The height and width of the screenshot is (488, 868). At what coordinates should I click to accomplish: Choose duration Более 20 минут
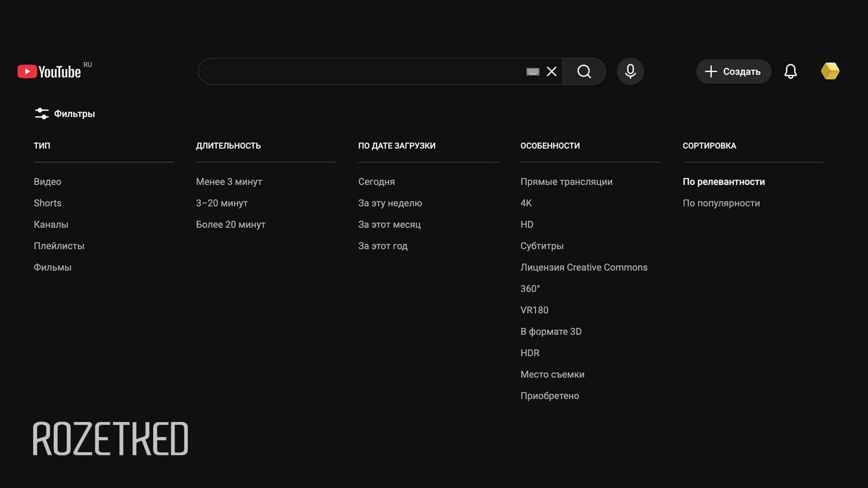[x=231, y=225]
